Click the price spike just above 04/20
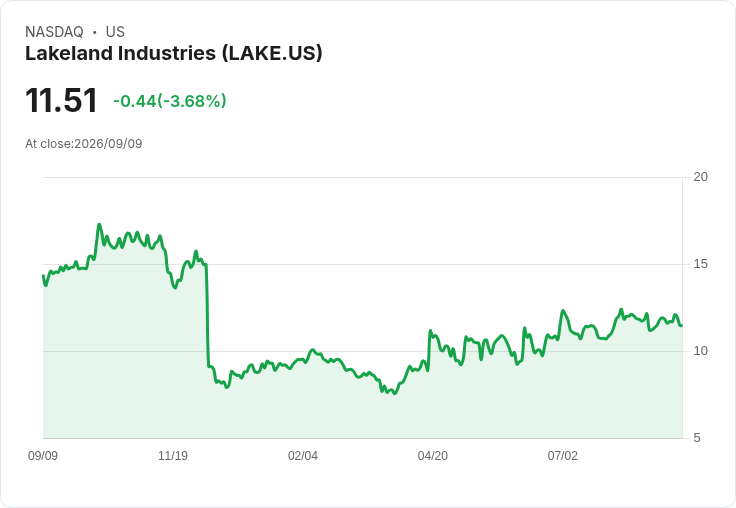 tap(430, 331)
